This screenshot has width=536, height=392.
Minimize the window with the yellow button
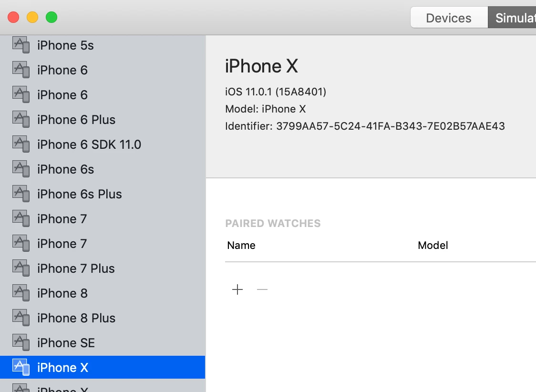pyautogui.click(x=32, y=17)
